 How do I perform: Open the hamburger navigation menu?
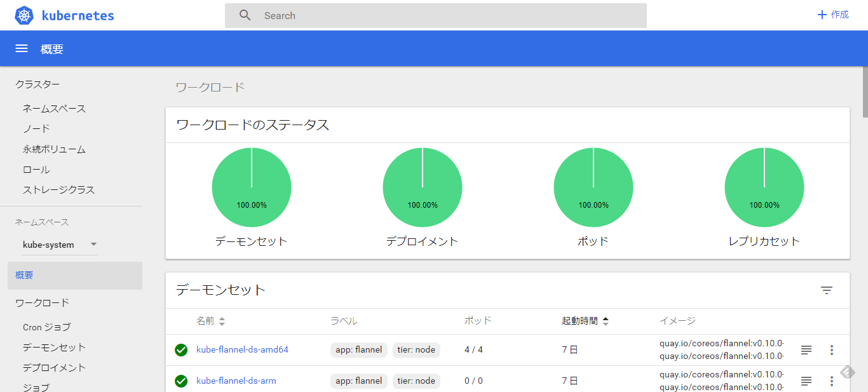pyautogui.click(x=21, y=48)
